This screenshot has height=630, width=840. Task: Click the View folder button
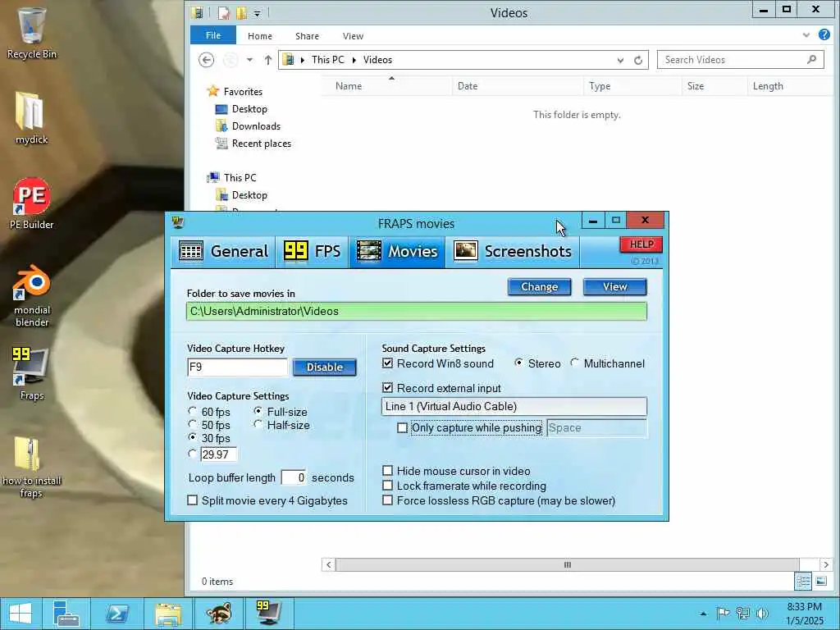615,286
